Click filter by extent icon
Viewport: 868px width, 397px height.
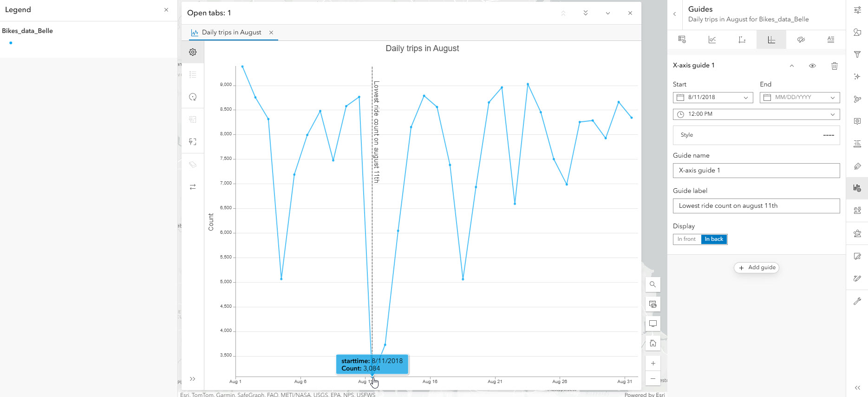coord(193,142)
